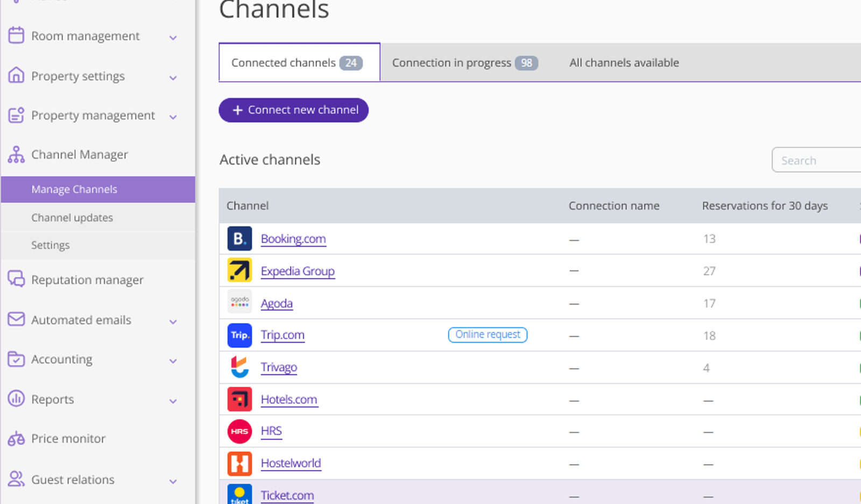Open the Agoda channel link
Image resolution: width=861 pixels, height=504 pixels.
pyautogui.click(x=277, y=303)
